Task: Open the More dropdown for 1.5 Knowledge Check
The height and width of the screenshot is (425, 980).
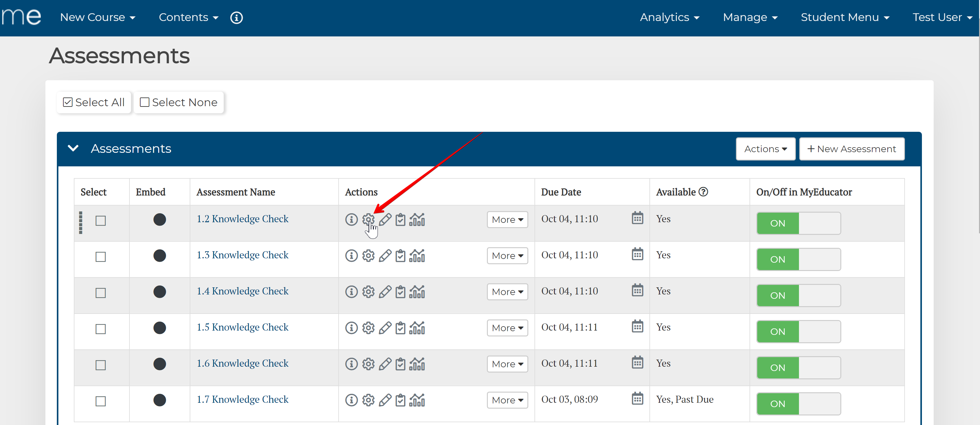Action: tap(507, 328)
